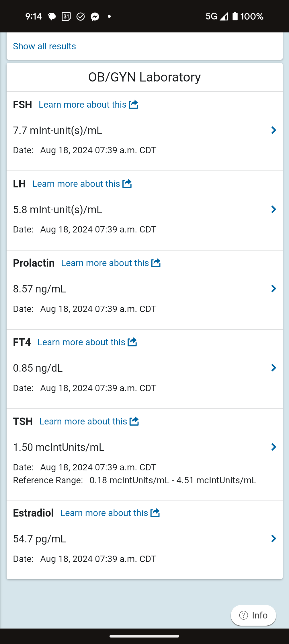This screenshot has width=289, height=644.
Task: Open Learn more about this for Prolactin
Action: coord(105,263)
